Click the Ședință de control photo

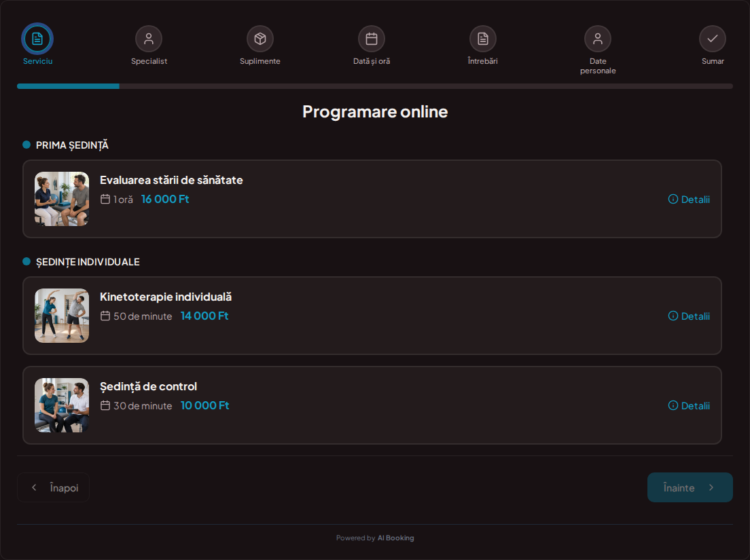point(62,405)
